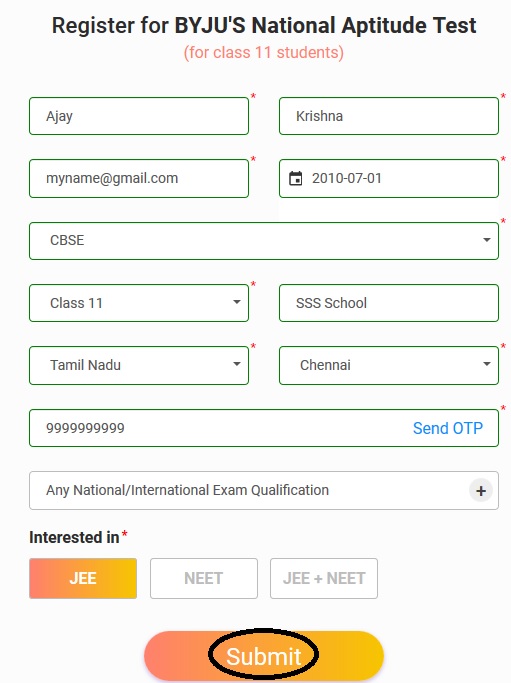Open the Class 11 grade dropdown

[x=139, y=303]
